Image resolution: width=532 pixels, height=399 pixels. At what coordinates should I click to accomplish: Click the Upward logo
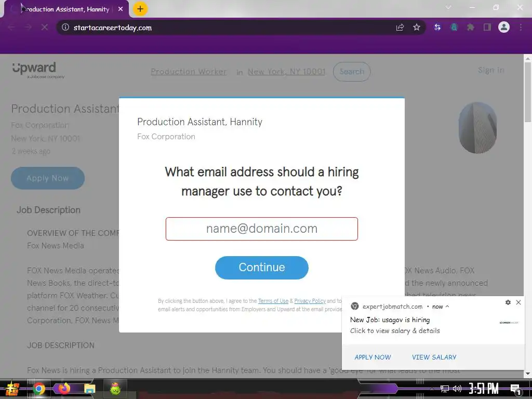point(38,70)
